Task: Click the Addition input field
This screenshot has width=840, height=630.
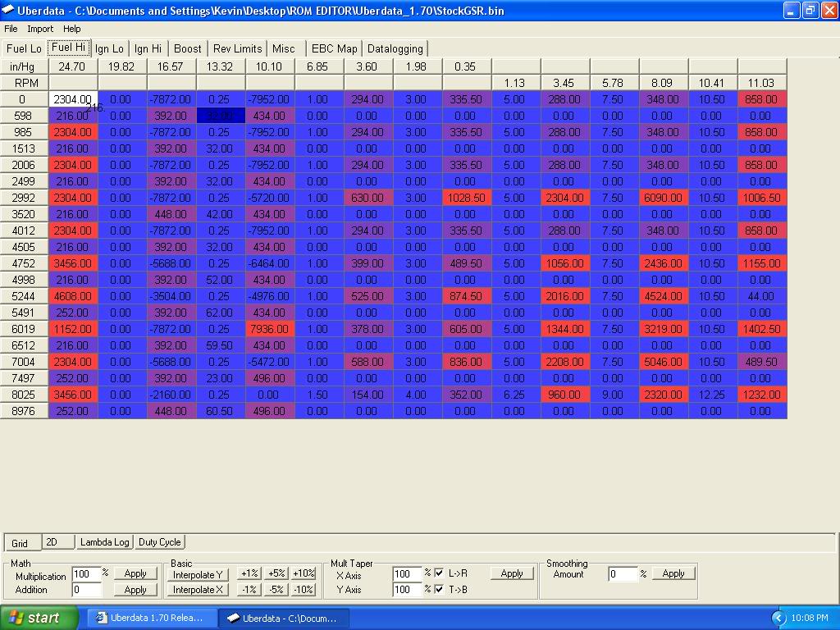Action: click(86, 590)
